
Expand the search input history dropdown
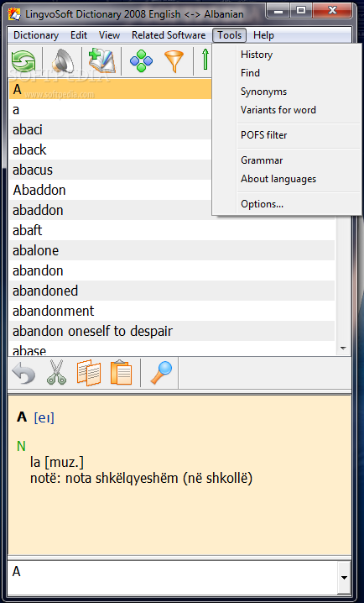click(344, 577)
